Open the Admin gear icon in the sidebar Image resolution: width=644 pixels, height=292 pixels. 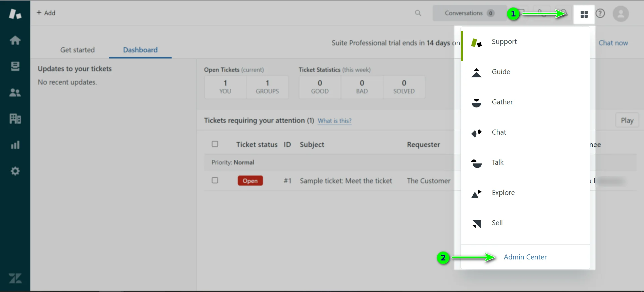tap(15, 171)
